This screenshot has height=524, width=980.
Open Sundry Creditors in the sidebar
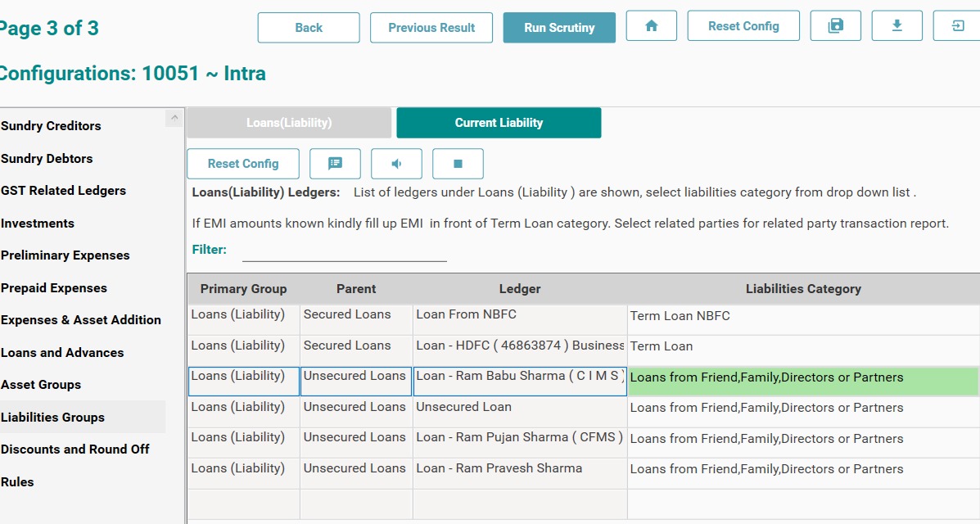(x=51, y=126)
